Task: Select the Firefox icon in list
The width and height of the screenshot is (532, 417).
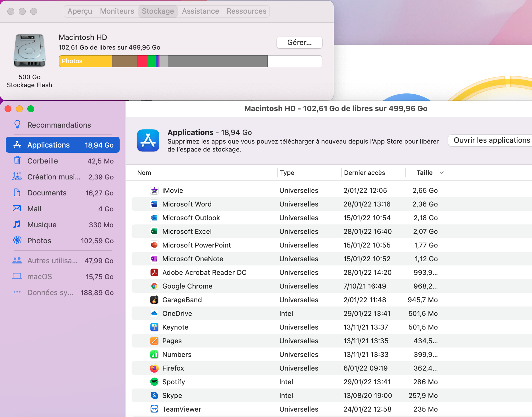Action: tap(154, 368)
